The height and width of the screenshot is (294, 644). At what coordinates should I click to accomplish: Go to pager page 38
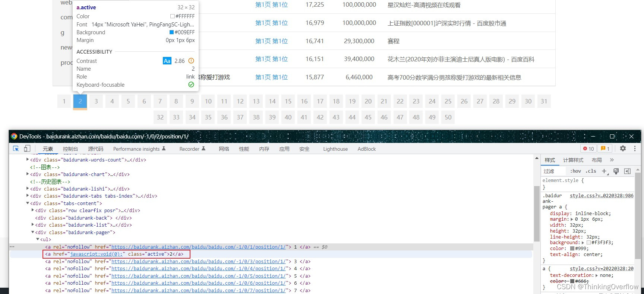pos(256,117)
